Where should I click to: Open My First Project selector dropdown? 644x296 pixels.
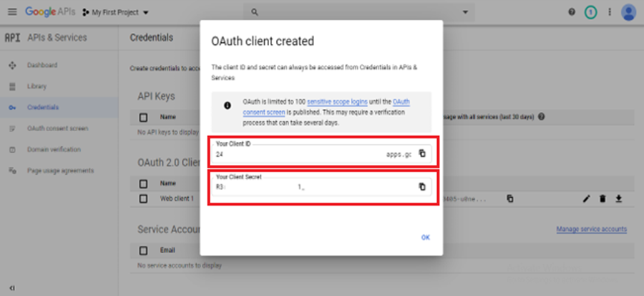click(116, 13)
